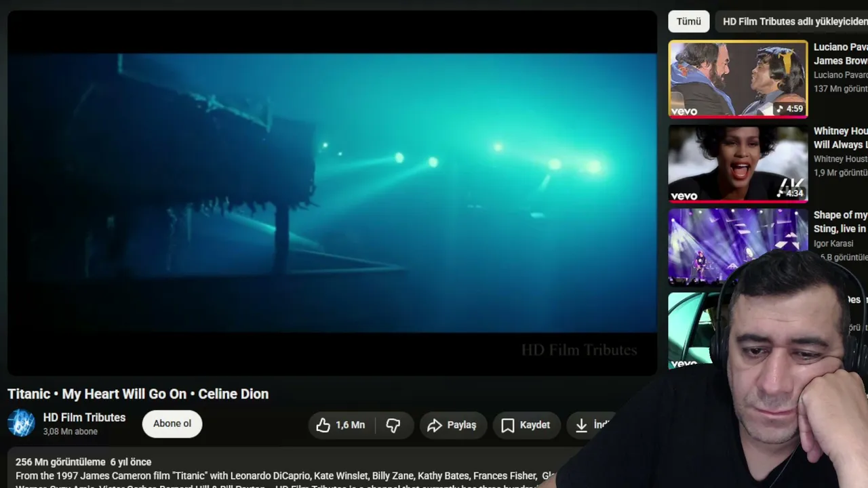
Task: Click the 3,08 Mn abone subscriber count
Action: click(71, 432)
